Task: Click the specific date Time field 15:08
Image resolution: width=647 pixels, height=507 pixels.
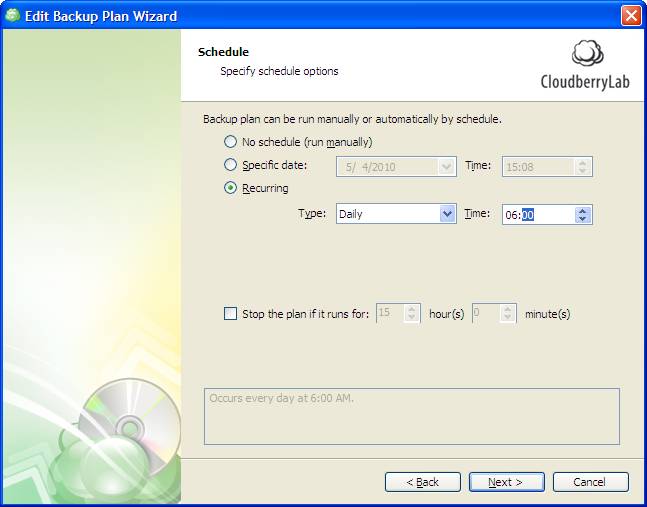Action: click(547, 167)
